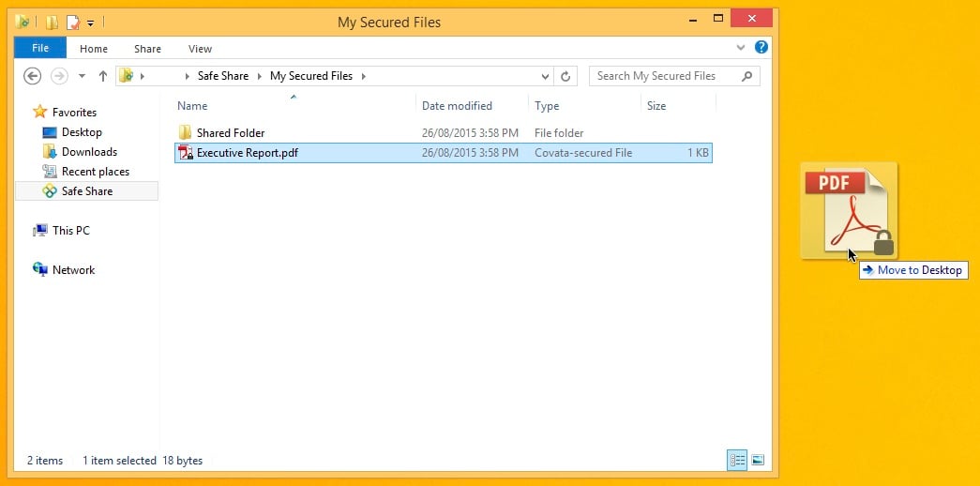Click the Safe Share icon in sidebar

coord(50,190)
